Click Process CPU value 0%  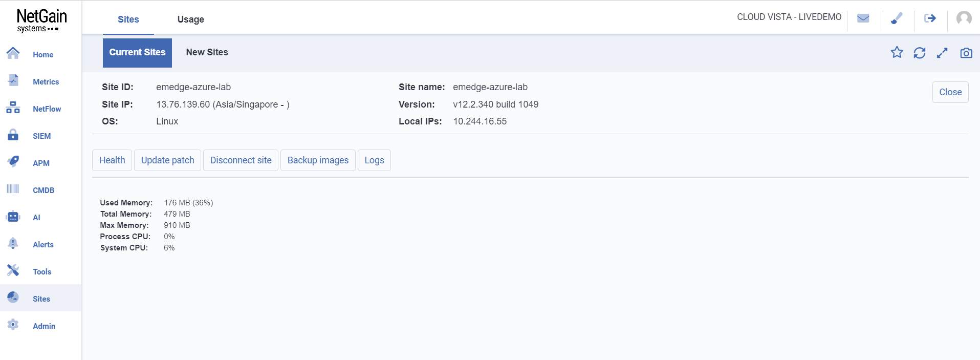(169, 237)
